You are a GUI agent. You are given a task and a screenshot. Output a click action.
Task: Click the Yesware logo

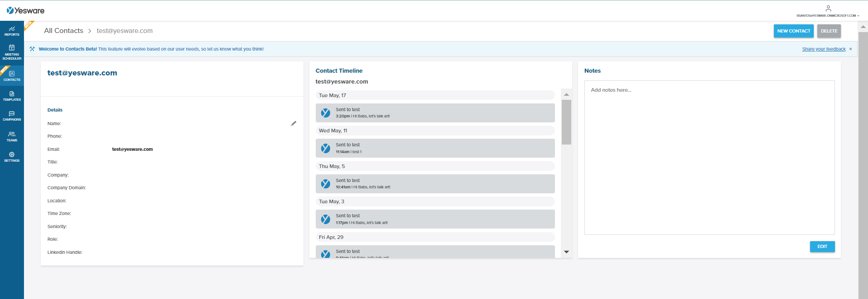25,10
